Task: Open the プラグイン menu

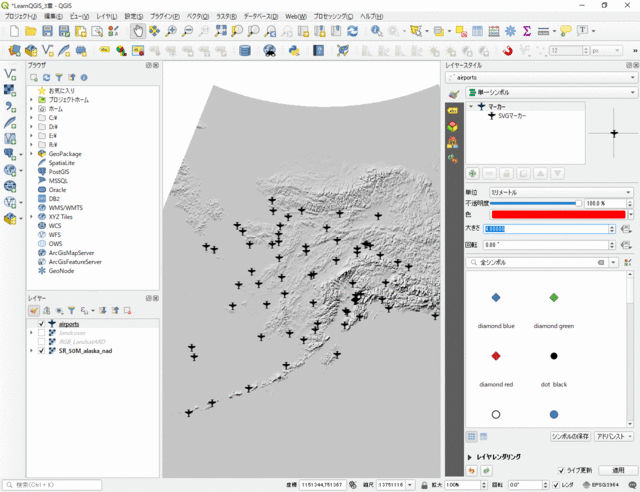Action: [x=164, y=16]
